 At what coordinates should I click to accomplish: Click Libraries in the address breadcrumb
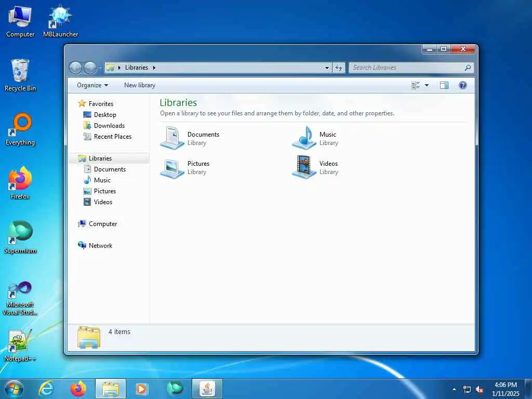(137, 68)
